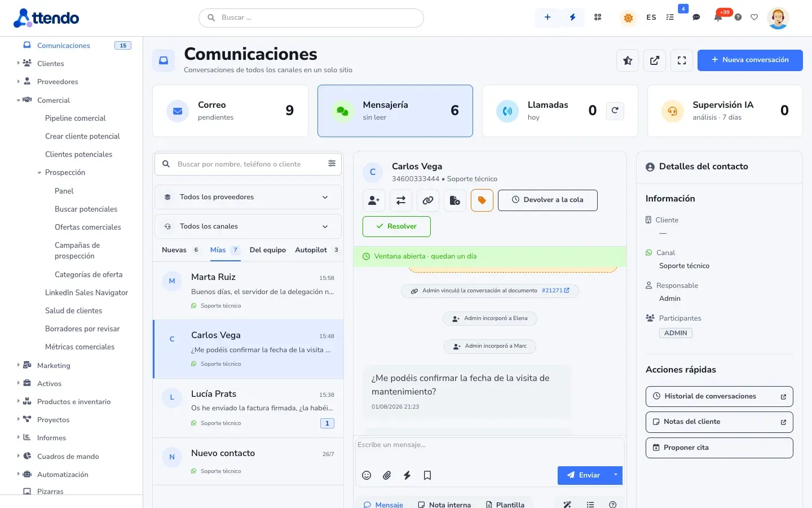
Task: Click the create document file-plus icon
Action: click(455, 200)
